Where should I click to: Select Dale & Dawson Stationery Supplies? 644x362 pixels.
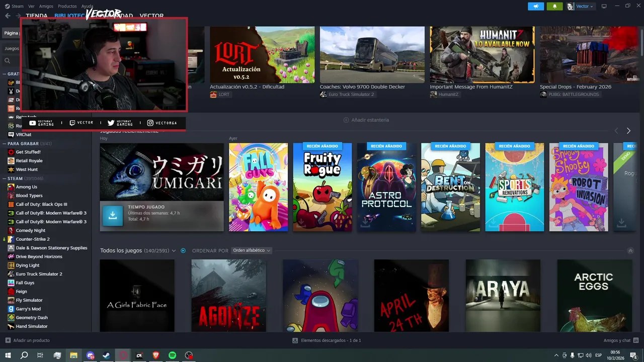51,248
